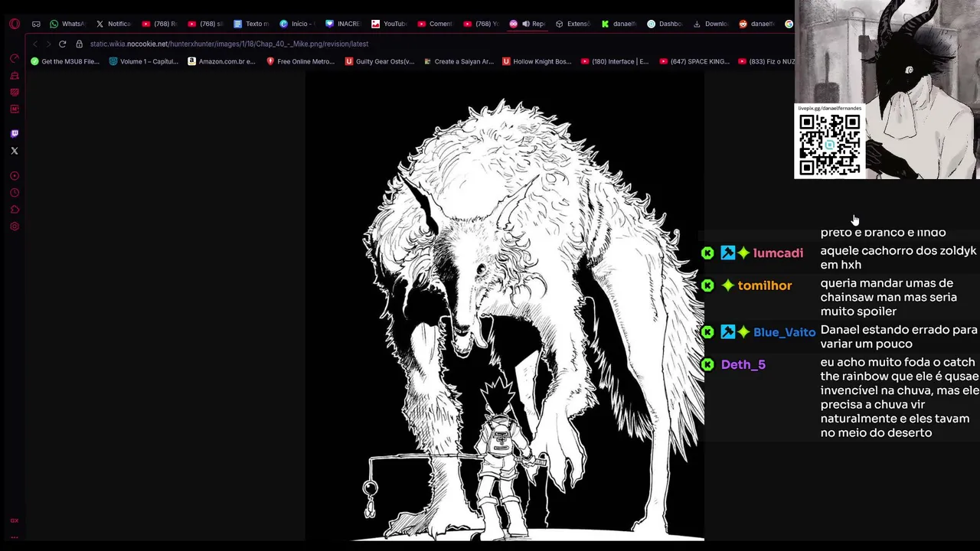Switch to the Extensõ tab
The width and height of the screenshot is (980, 551).
pyautogui.click(x=573, y=24)
